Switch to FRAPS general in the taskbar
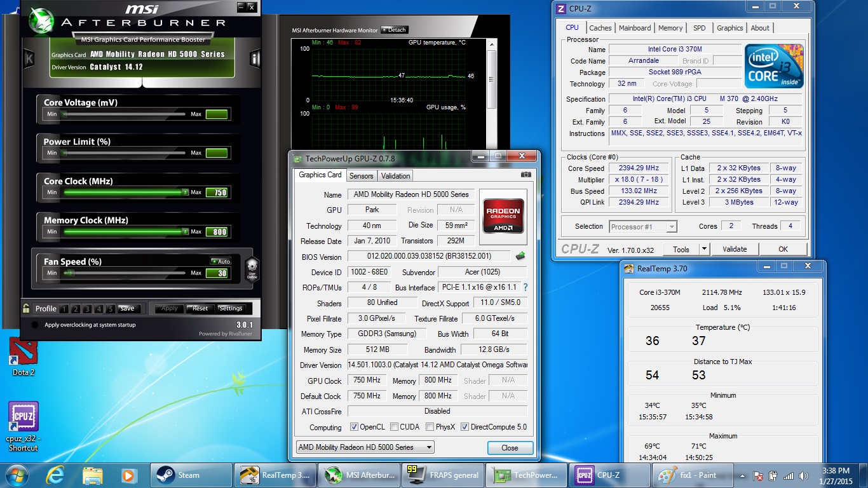Image resolution: width=868 pixels, height=488 pixels. click(442, 475)
